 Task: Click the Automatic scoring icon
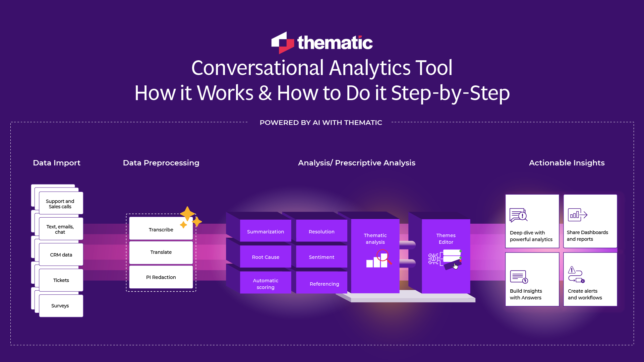pyautogui.click(x=265, y=284)
